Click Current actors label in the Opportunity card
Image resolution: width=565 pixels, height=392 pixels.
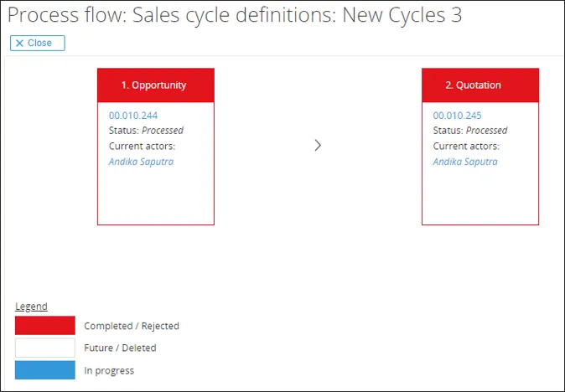point(142,146)
